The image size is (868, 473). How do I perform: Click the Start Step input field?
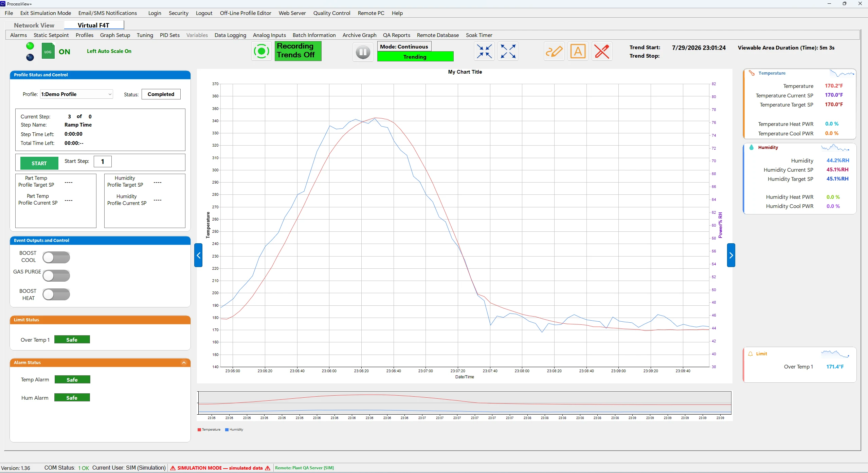[x=103, y=162]
